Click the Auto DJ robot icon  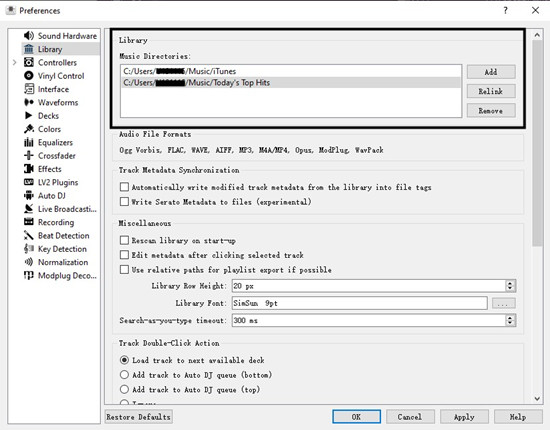point(29,195)
